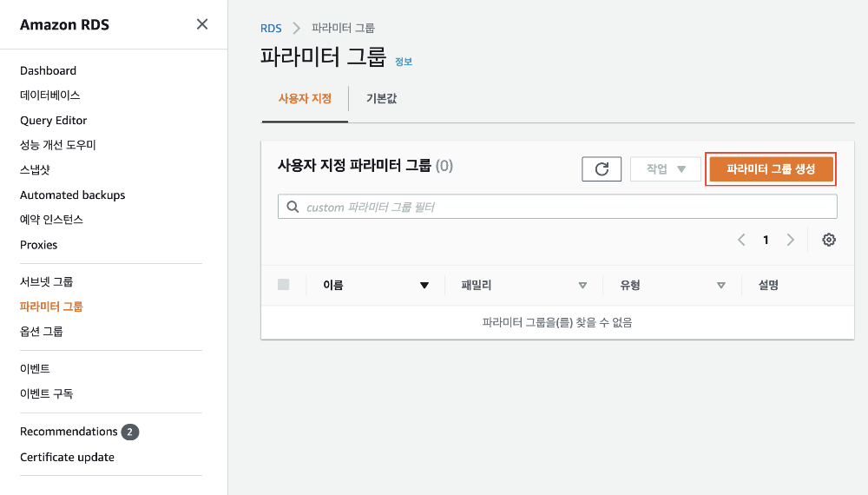Click page number 1 in pagination
Screen dimensions: 868x495
pos(766,240)
